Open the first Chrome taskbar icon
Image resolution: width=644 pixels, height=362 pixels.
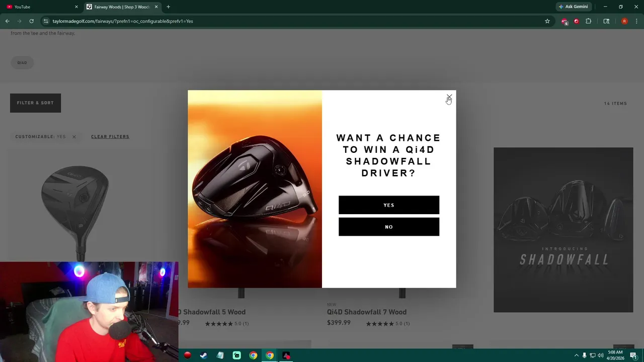[x=253, y=355]
